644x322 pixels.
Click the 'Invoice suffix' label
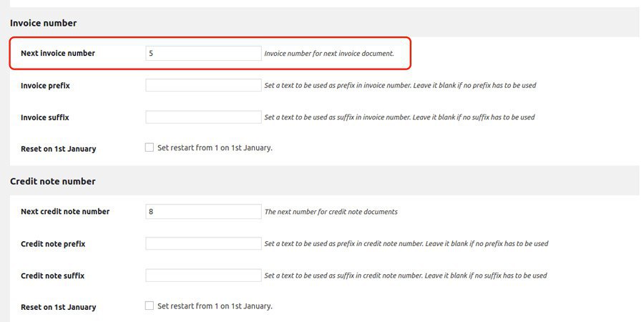(x=45, y=117)
